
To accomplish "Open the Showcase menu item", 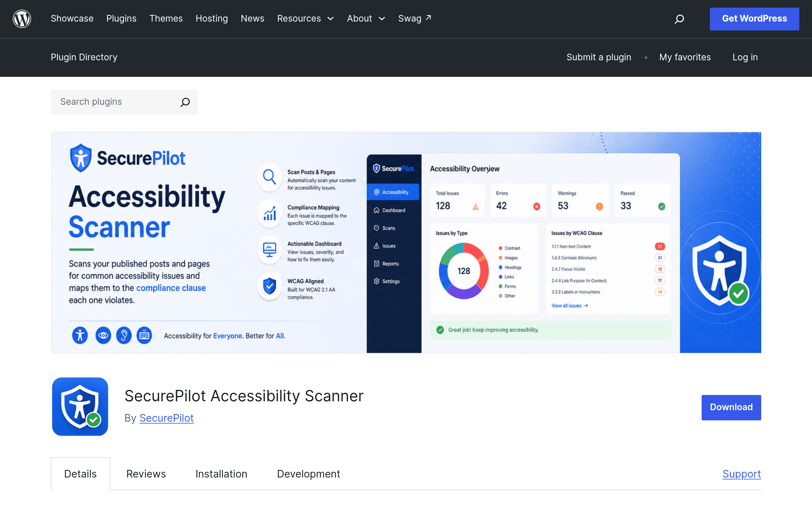I will pyautogui.click(x=72, y=18).
